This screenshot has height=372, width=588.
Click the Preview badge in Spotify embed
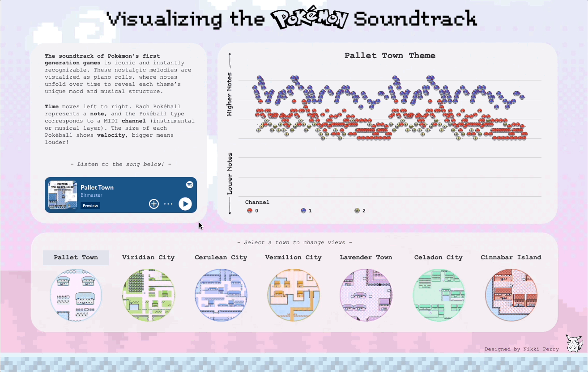pos(90,206)
